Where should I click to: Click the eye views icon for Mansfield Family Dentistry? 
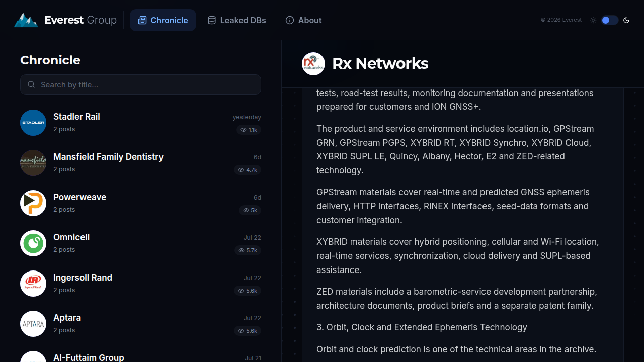point(241,170)
